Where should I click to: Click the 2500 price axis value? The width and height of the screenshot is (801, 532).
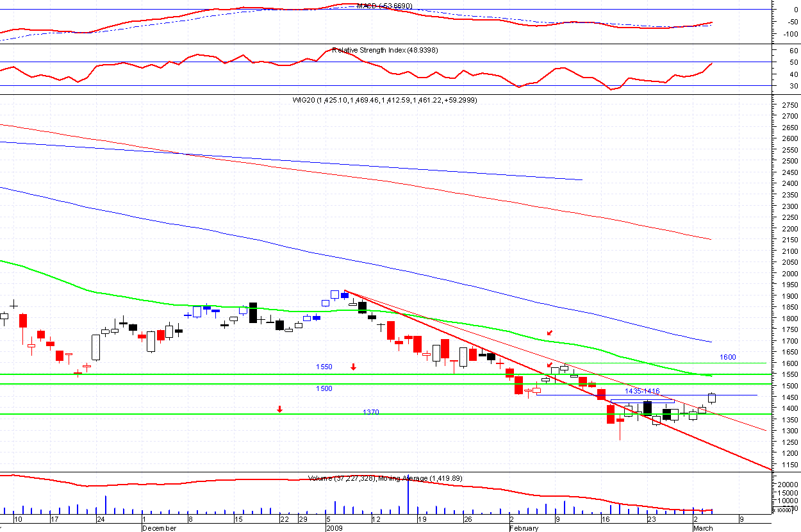[x=790, y=161]
